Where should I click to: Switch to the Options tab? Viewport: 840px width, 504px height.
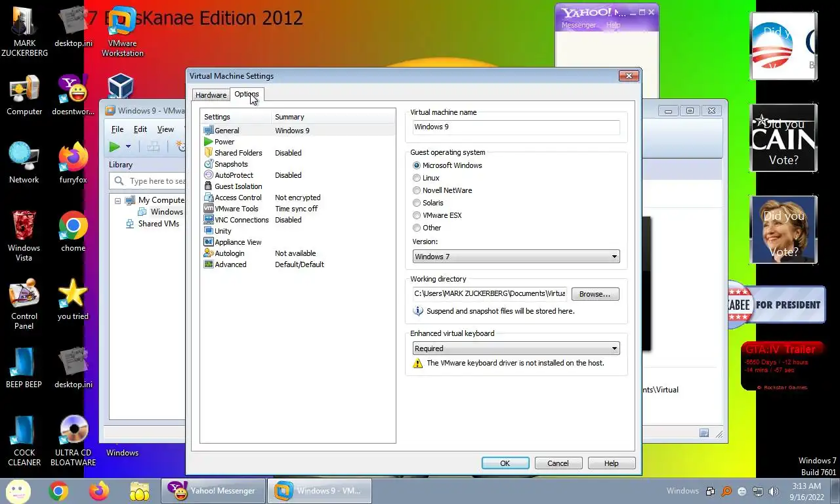click(x=247, y=94)
